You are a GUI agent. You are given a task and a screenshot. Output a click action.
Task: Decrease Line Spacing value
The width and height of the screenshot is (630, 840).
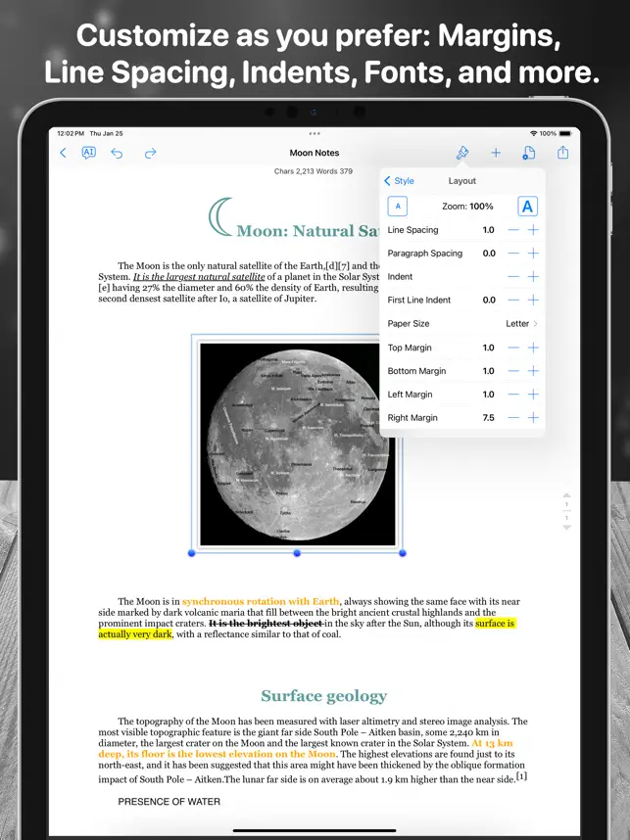513,230
